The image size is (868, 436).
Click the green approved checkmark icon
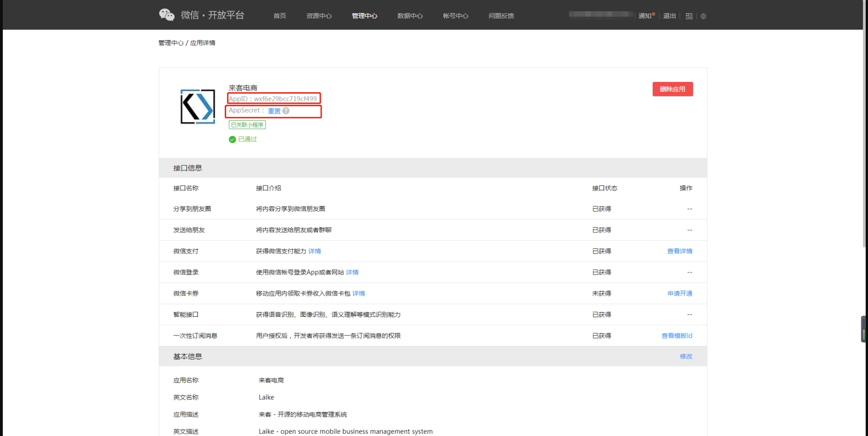232,139
